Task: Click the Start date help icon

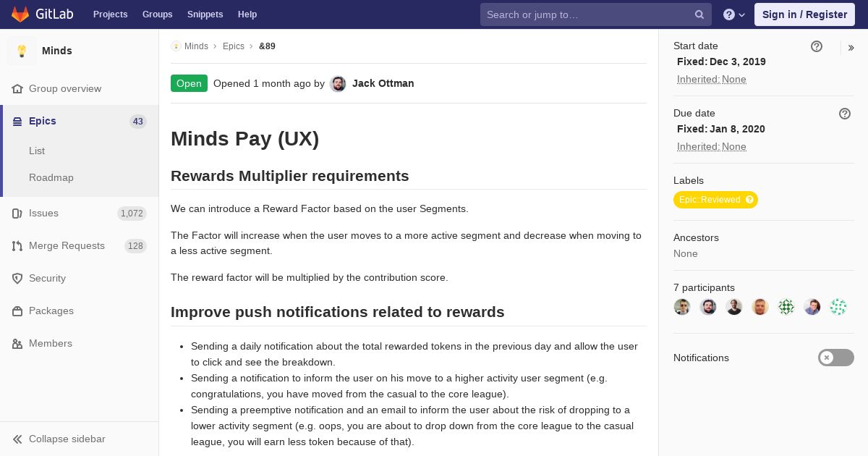Action: (817, 46)
